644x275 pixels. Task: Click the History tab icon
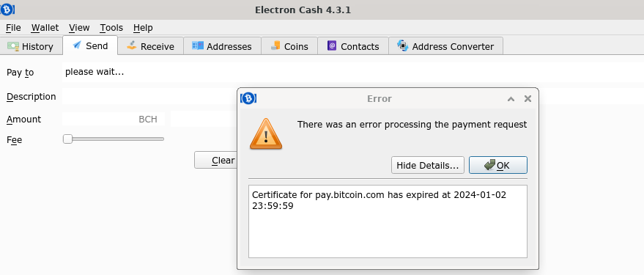pos(13,46)
